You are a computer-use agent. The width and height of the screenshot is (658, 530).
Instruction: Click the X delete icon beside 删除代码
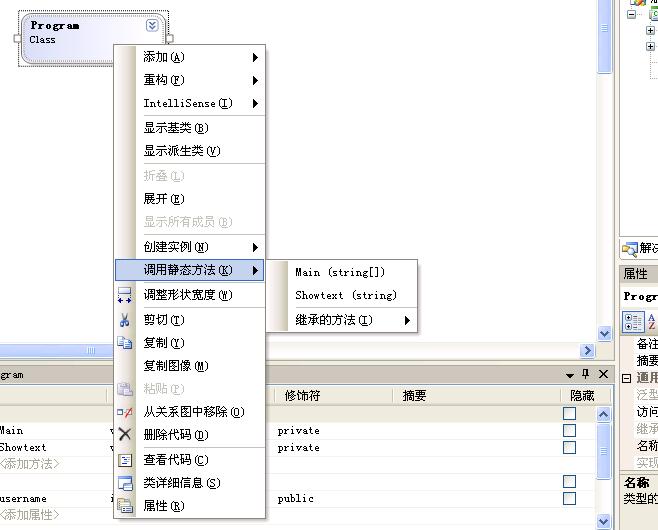tap(125, 435)
